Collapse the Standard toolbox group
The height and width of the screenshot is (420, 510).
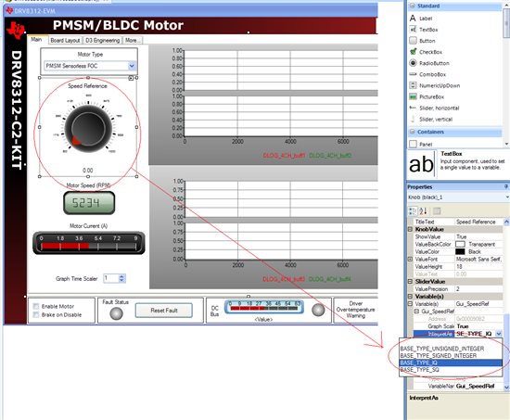[x=413, y=6]
